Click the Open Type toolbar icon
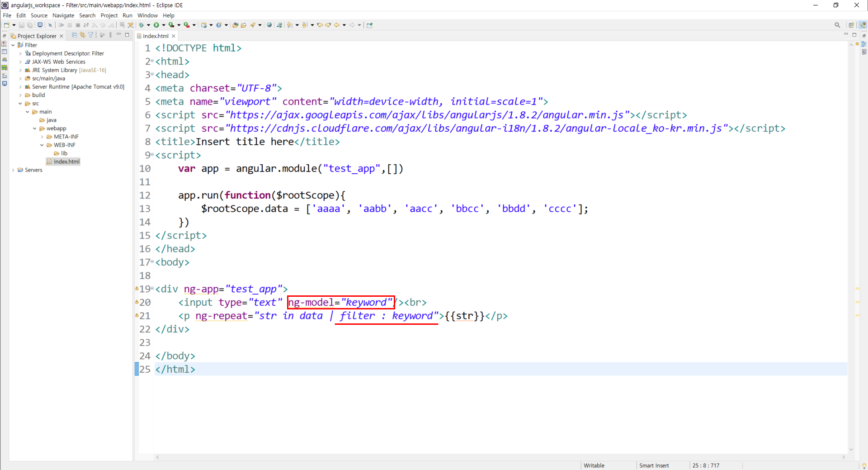This screenshot has height=470, width=868. [x=236, y=25]
